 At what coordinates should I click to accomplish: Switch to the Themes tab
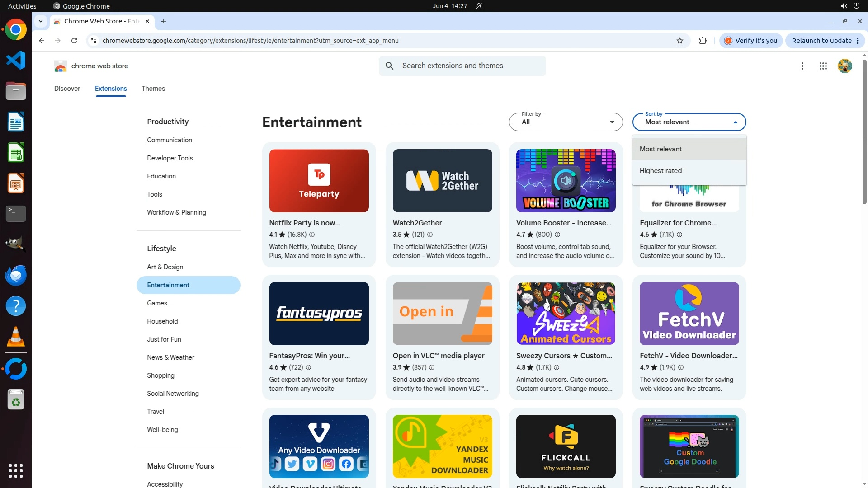tap(153, 89)
